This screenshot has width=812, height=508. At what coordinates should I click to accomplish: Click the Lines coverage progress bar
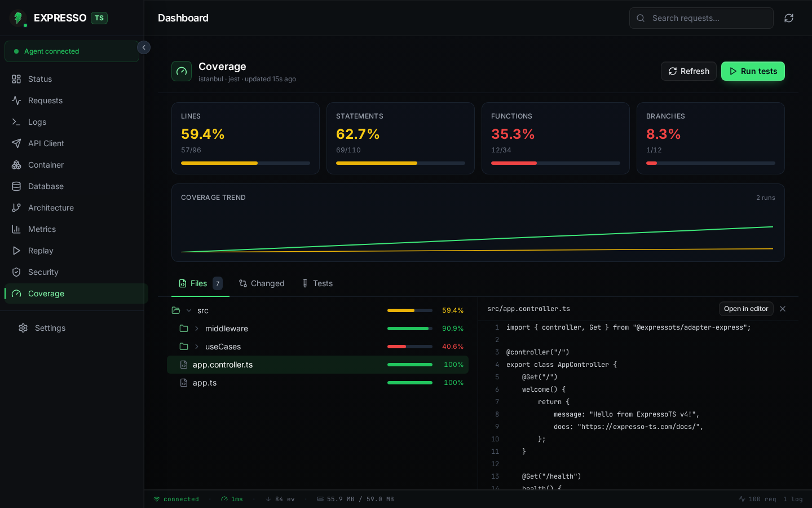tap(245, 163)
